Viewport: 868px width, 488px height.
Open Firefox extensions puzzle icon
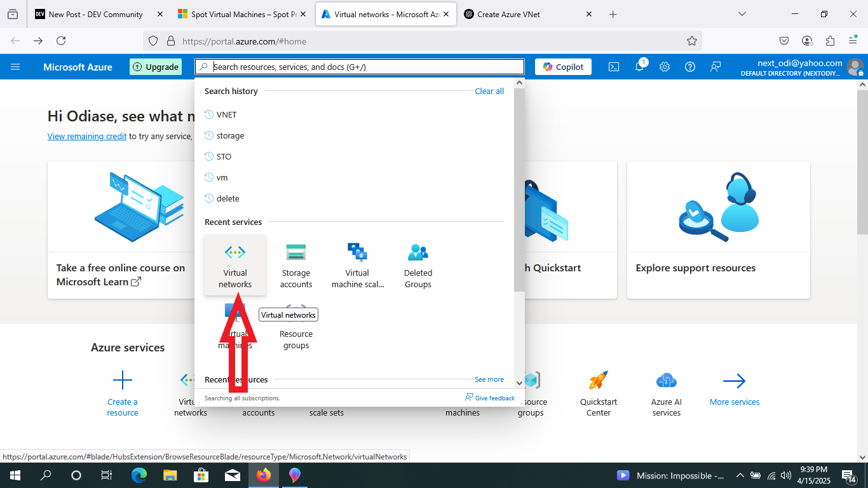click(x=830, y=41)
